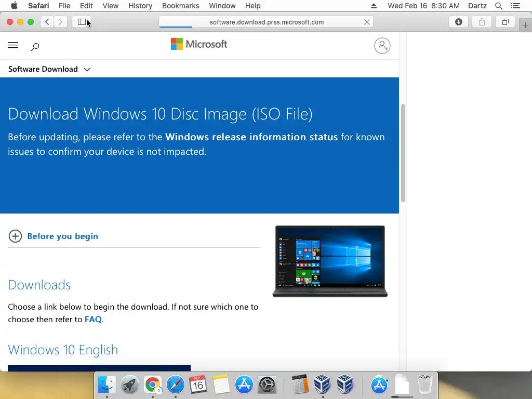Viewport: 532px width, 399px height.
Task: Open the Apple menu
Action: [14, 6]
